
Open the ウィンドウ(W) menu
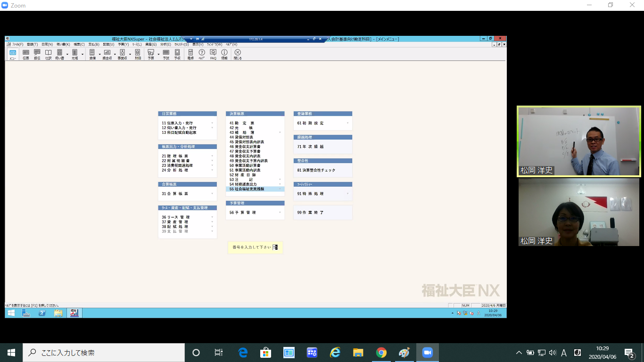pos(215,44)
